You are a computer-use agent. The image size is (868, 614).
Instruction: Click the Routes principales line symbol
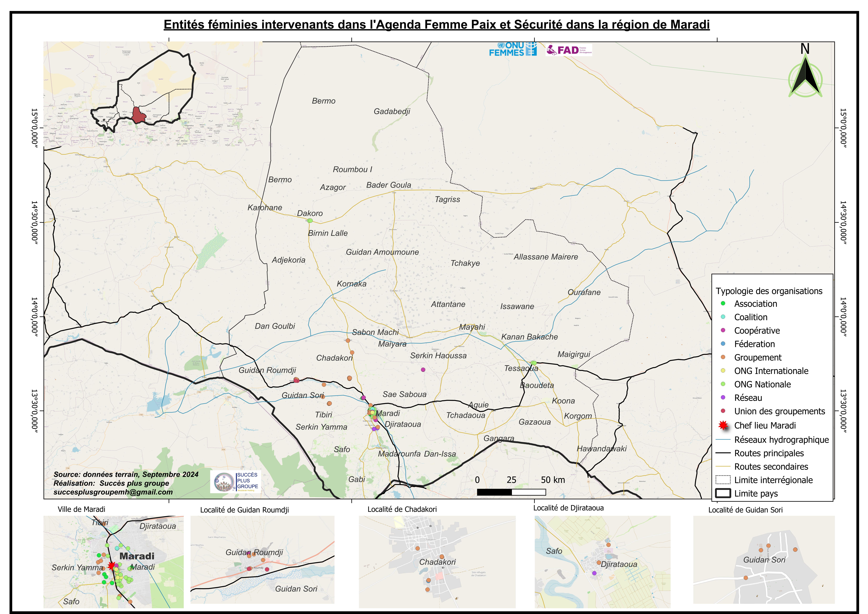click(723, 453)
